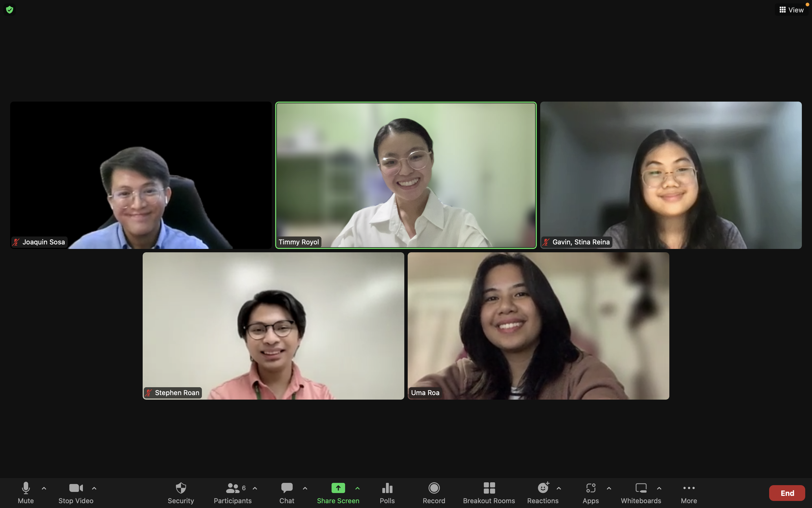Click the participant count 6
Viewport: 812px width, 508px height.
tap(244, 488)
